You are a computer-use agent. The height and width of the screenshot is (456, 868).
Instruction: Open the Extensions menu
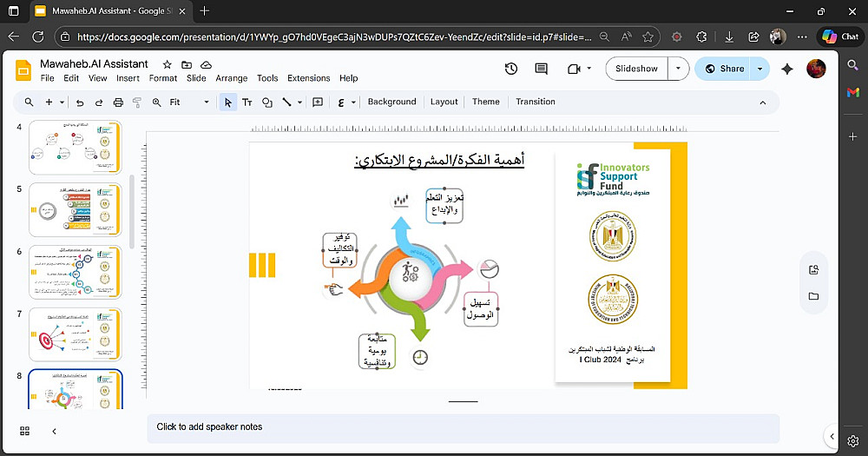(308, 78)
